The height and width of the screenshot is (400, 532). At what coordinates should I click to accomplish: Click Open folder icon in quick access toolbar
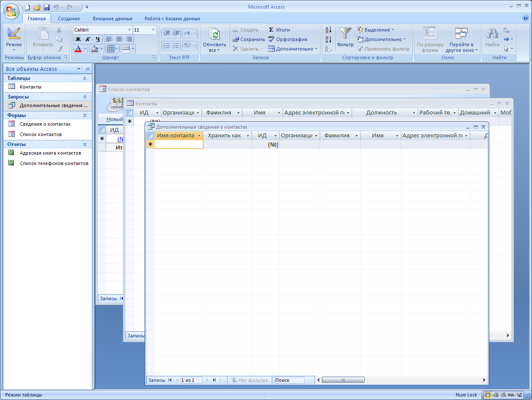(x=37, y=7)
